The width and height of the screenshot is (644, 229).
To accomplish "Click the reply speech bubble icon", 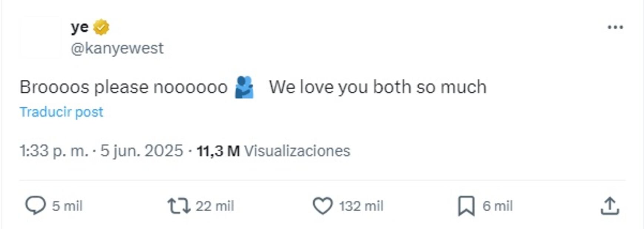I will click(x=35, y=205).
